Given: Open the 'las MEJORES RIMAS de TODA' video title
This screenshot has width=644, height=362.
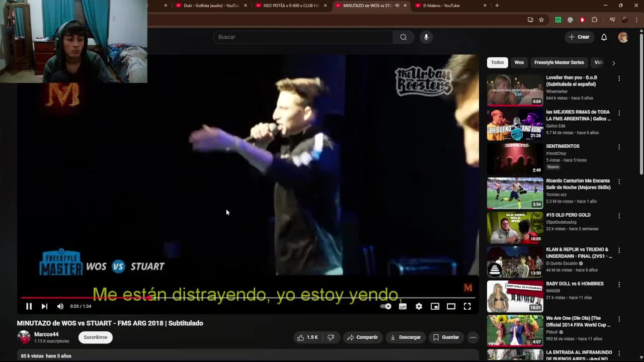Looking at the screenshot, I should pyautogui.click(x=579, y=115).
